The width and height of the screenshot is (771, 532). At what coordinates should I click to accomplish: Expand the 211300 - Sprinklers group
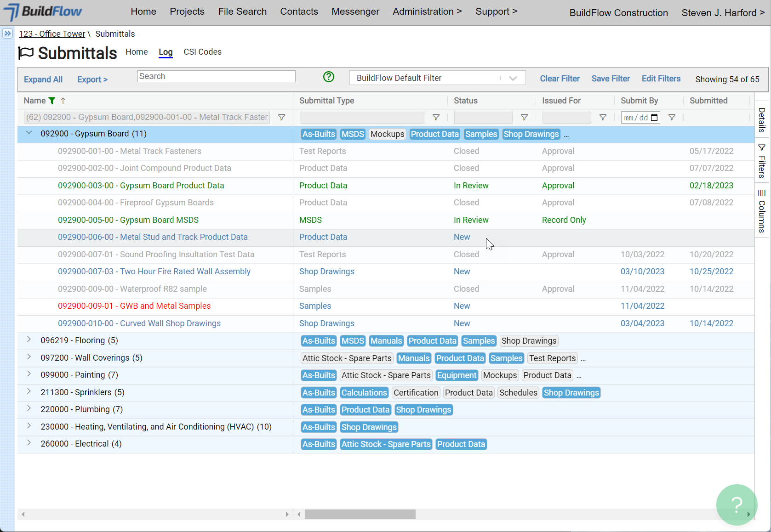click(x=29, y=391)
